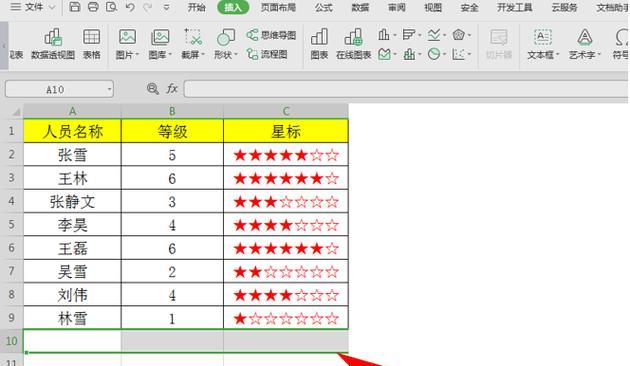Click the Undo arrow
The image size is (630, 366).
click(x=129, y=7)
